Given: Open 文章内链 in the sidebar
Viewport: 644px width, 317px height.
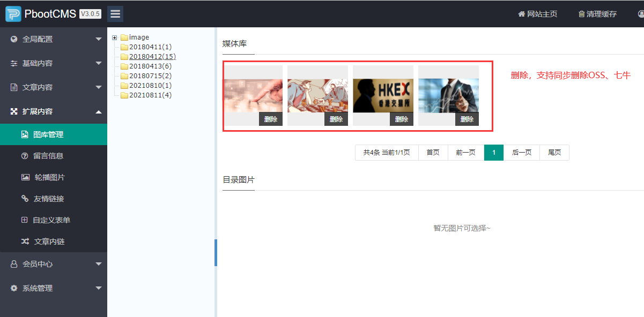Looking at the screenshot, I should (49, 241).
